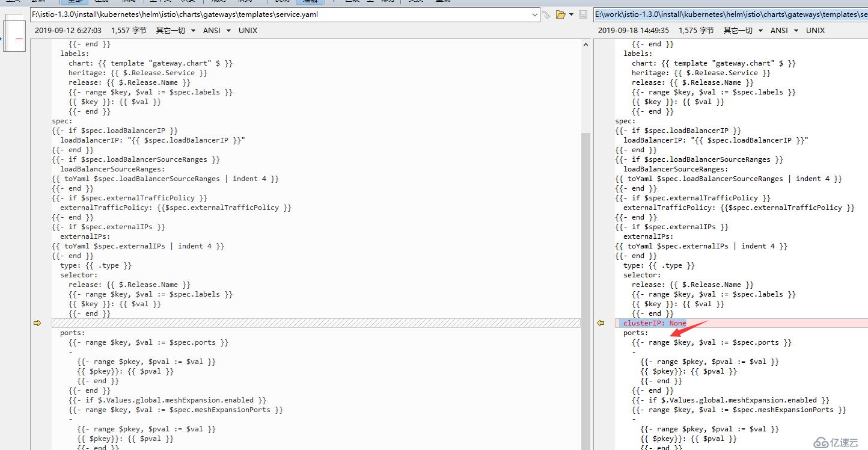
Task: Click the left pane scrollbar up arrow
Action: [586, 45]
